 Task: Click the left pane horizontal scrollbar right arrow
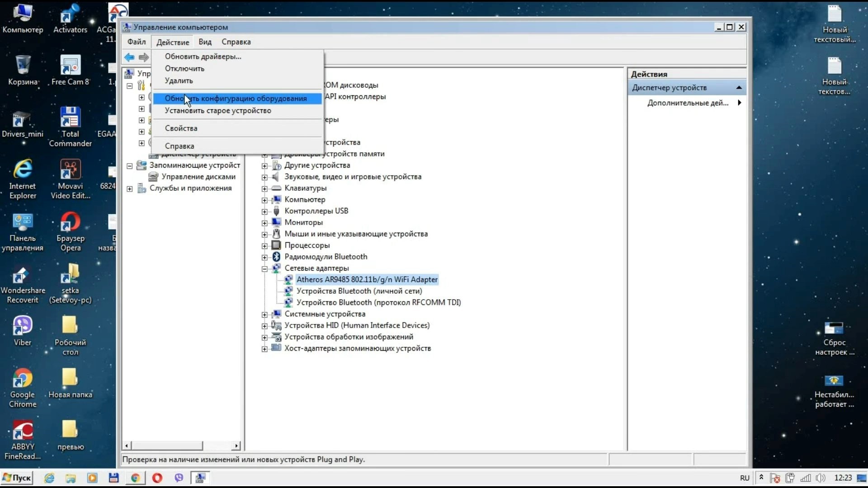(x=236, y=446)
